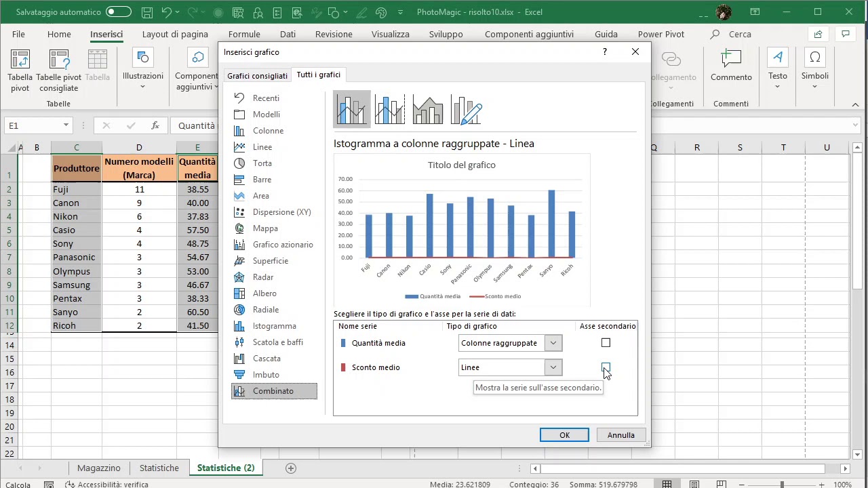Viewport: 868px width, 488px height.
Task: Enable secondary axis for Quantità media
Action: pos(606,343)
